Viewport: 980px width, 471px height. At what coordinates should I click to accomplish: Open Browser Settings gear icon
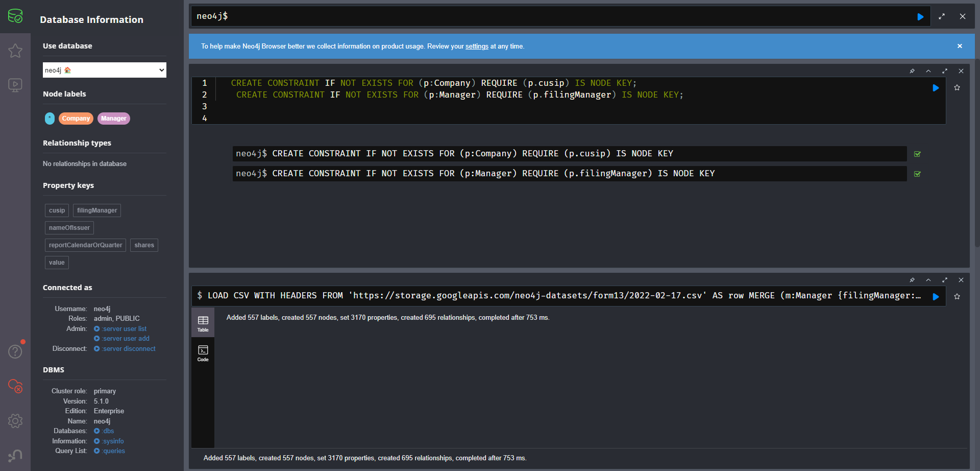pyautogui.click(x=15, y=421)
